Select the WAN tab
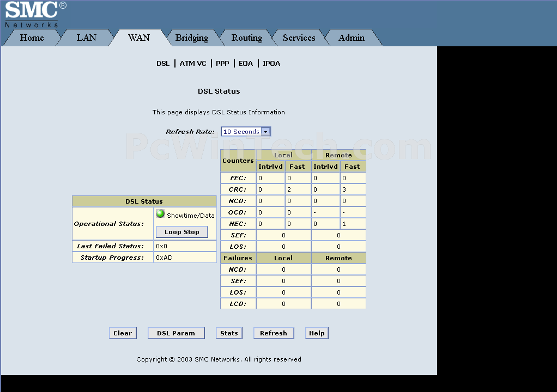The height and width of the screenshot is (392, 557). 139,38
